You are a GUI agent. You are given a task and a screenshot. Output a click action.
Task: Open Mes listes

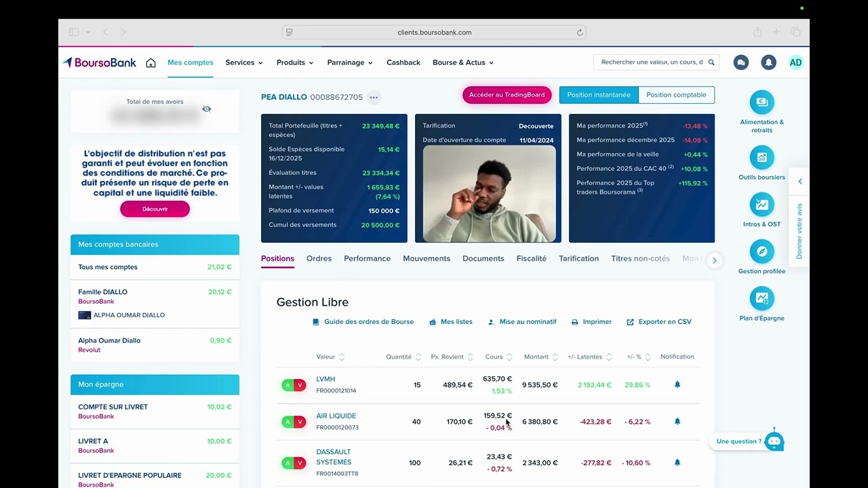(451, 322)
